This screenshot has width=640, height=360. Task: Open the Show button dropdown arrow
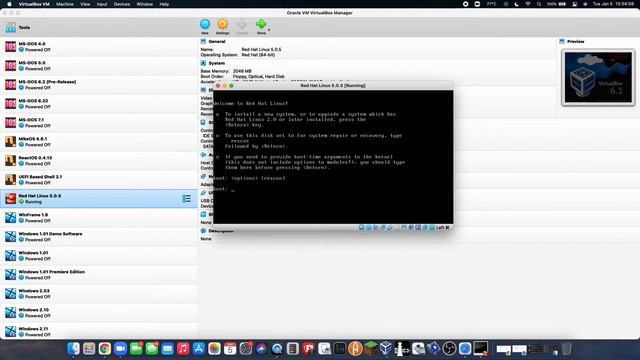269,30
